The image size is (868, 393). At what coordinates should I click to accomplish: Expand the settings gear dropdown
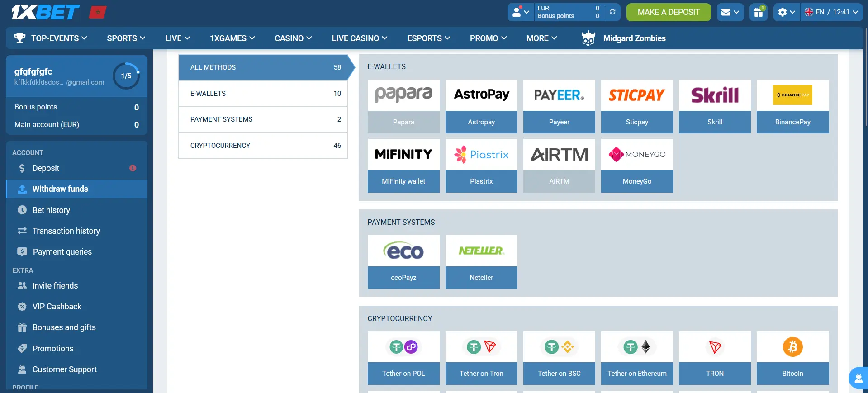(786, 12)
